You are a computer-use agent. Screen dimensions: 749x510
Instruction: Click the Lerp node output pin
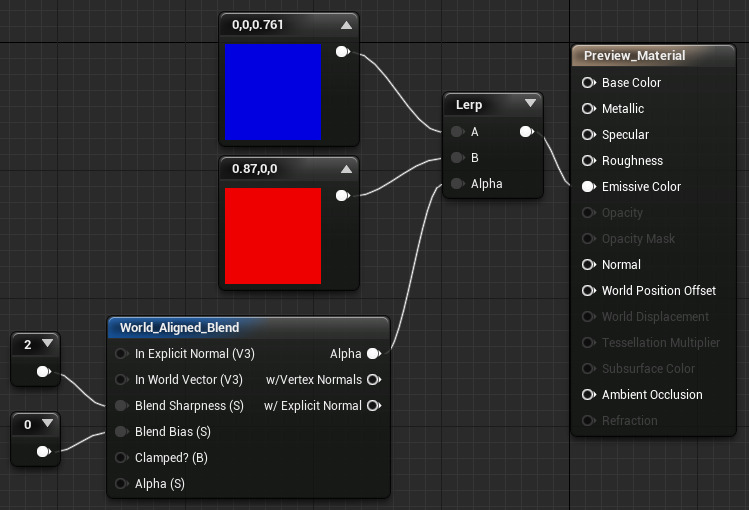(x=526, y=131)
